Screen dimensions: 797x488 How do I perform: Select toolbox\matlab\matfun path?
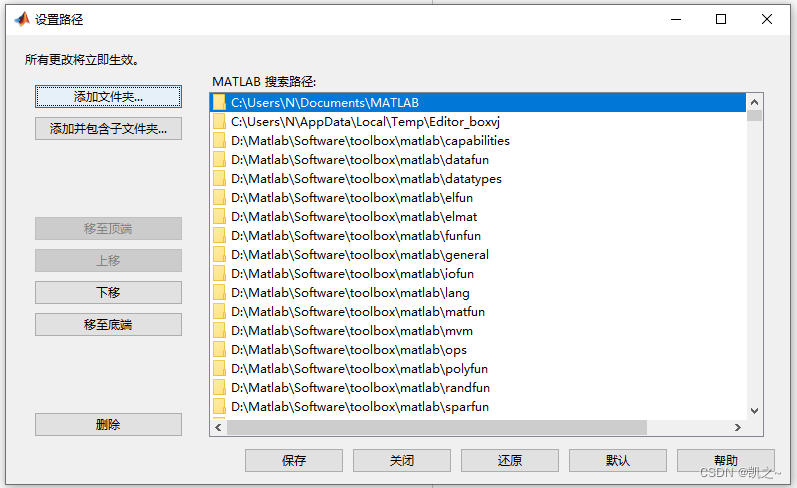click(478, 312)
